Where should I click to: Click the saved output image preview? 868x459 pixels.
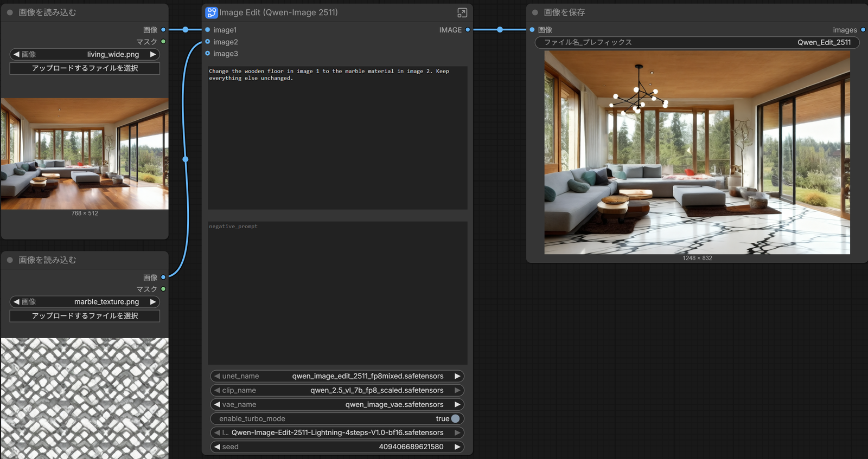tap(697, 152)
